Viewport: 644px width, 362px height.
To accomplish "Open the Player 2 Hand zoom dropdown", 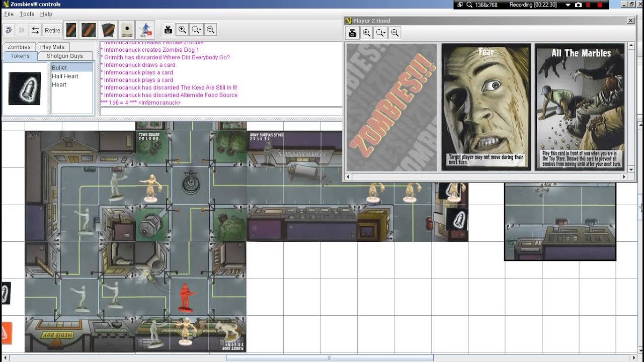I will tap(381, 33).
